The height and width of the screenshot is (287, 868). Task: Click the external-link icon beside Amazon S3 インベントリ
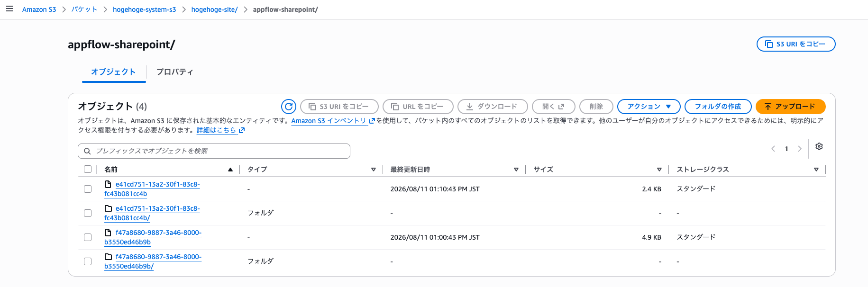372,121
